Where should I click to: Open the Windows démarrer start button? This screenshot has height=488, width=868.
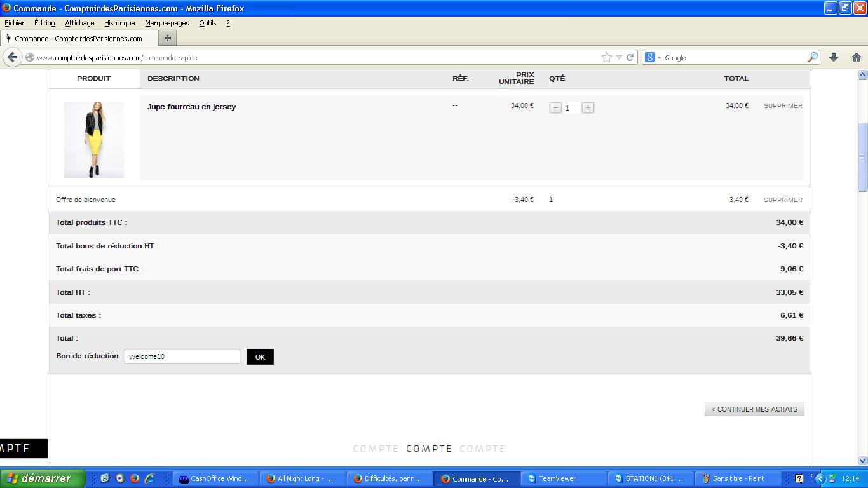click(43, 478)
